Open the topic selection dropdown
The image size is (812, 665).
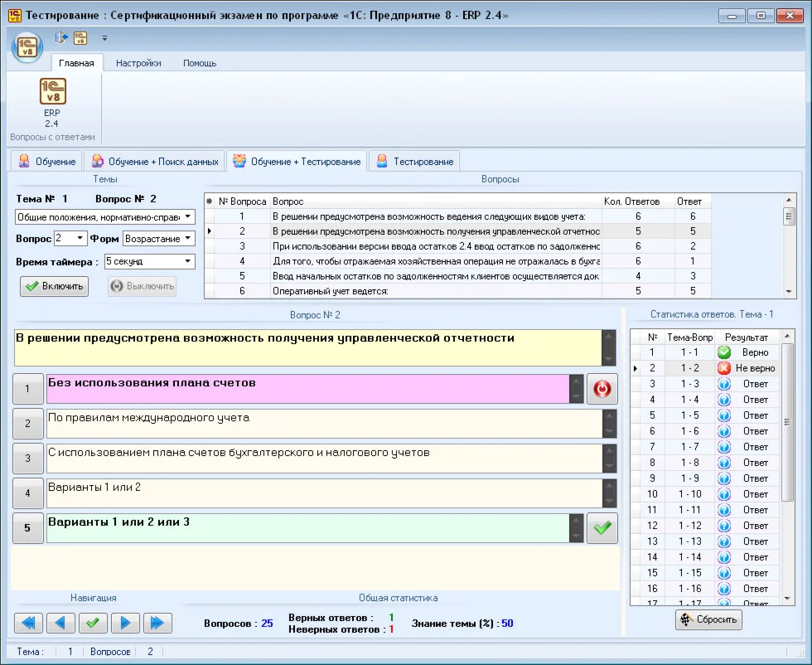pos(188,217)
